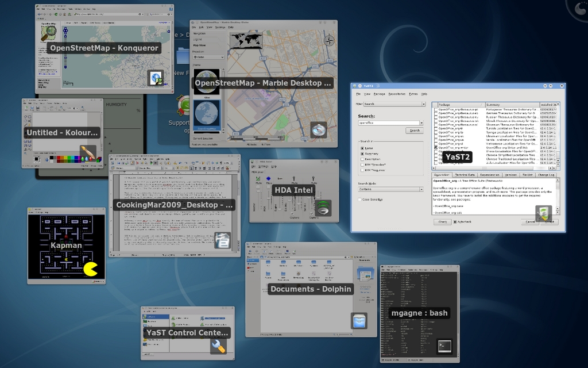
Task: Select the CookingMar2009_Desktop document window thumbnail
Action: coord(175,205)
